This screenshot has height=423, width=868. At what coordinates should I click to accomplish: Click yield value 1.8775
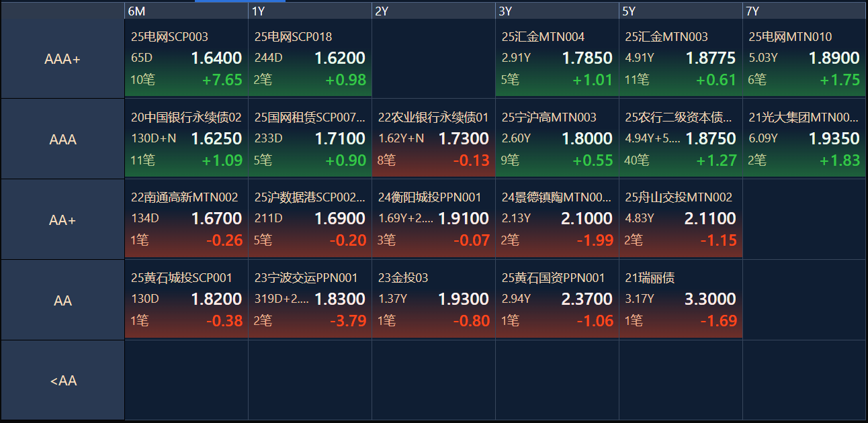tap(711, 58)
